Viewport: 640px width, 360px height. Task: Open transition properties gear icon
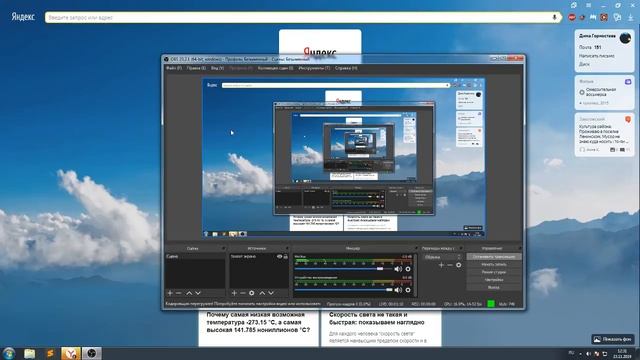(459, 265)
